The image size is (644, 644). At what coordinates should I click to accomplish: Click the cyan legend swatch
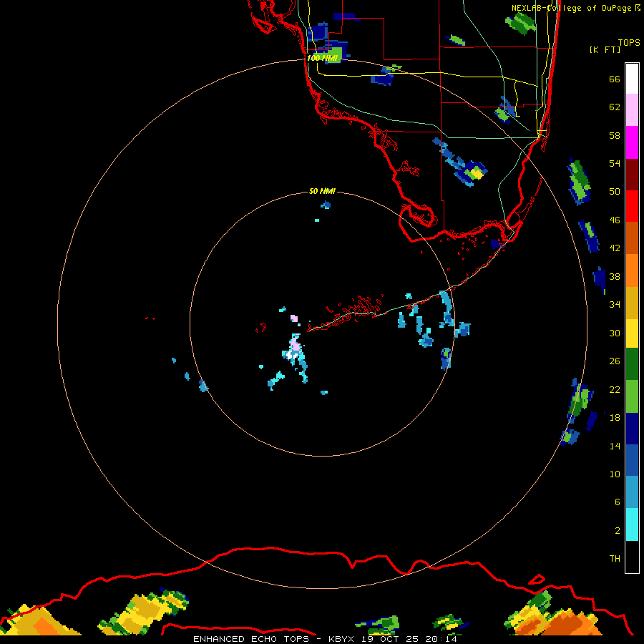[x=632, y=525]
